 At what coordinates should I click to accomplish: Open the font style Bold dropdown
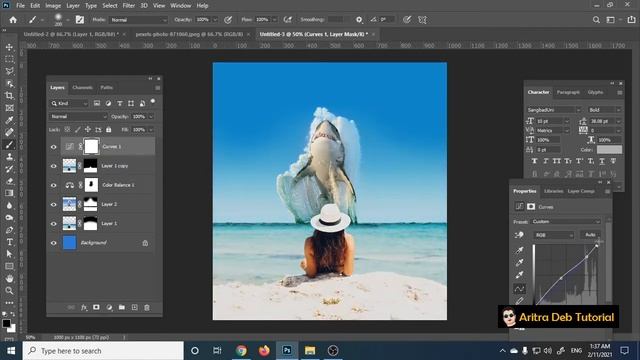pos(604,110)
